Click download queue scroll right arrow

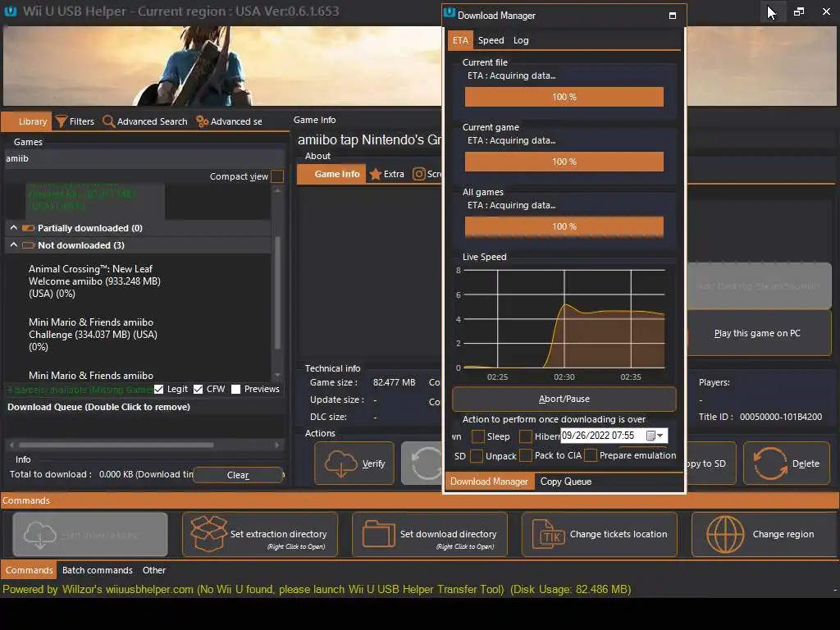click(x=277, y=445)
